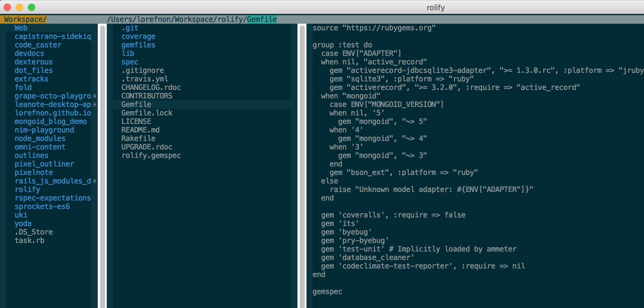644x308 pixels.
Task: Select extracks folder
Action: 32,79
